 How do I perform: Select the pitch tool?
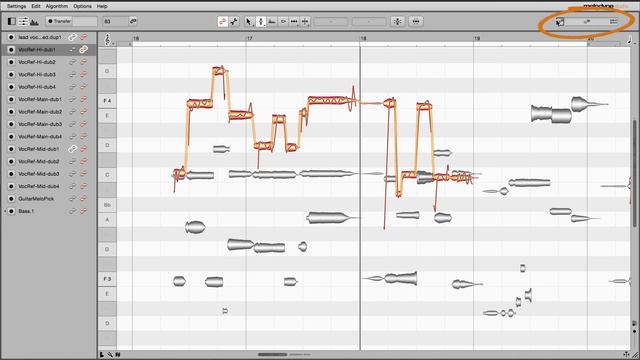tap(261, 21)
